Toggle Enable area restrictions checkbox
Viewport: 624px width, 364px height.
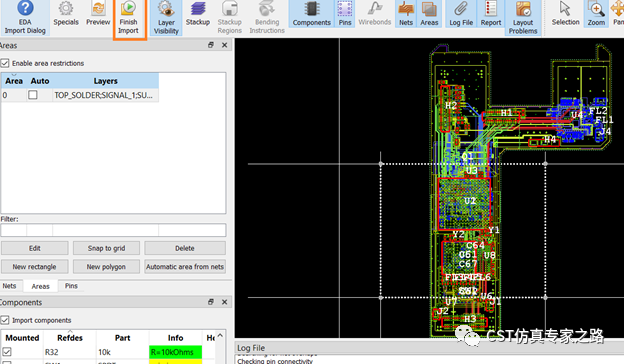[x=5, y=63]
